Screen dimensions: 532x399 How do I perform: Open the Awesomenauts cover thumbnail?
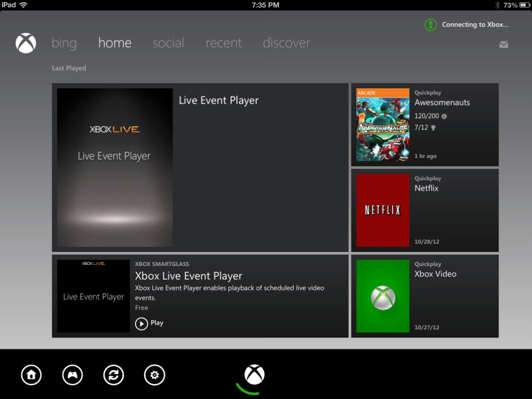tap(383, 125)
